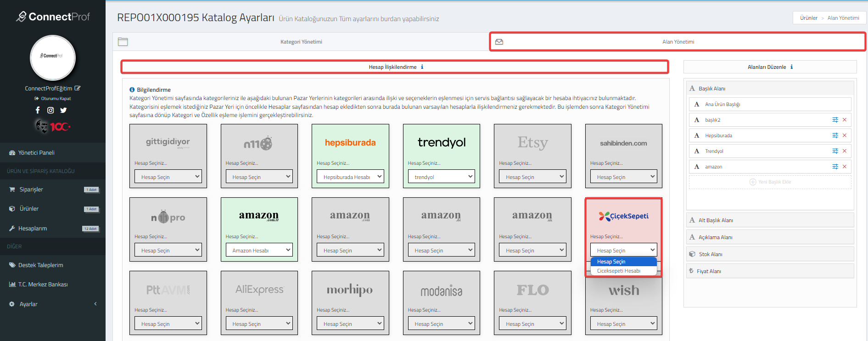Open account dropdown under sahibinden.com
Viewport: 868px width, 341px height.
pos(624,177)
